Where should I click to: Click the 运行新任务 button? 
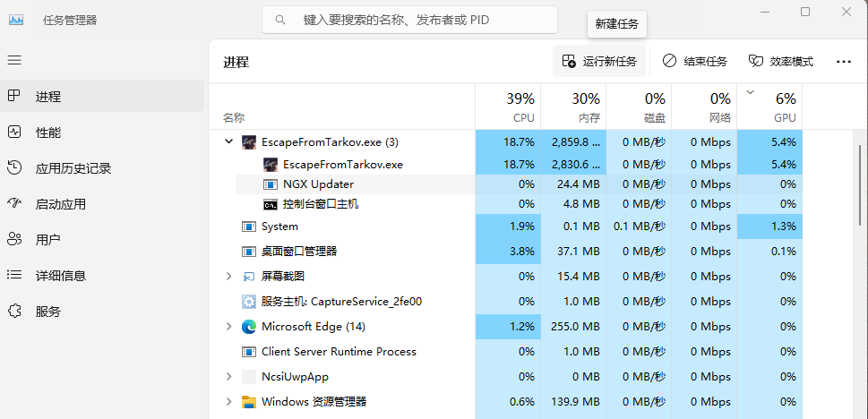(x=599, y=62)
